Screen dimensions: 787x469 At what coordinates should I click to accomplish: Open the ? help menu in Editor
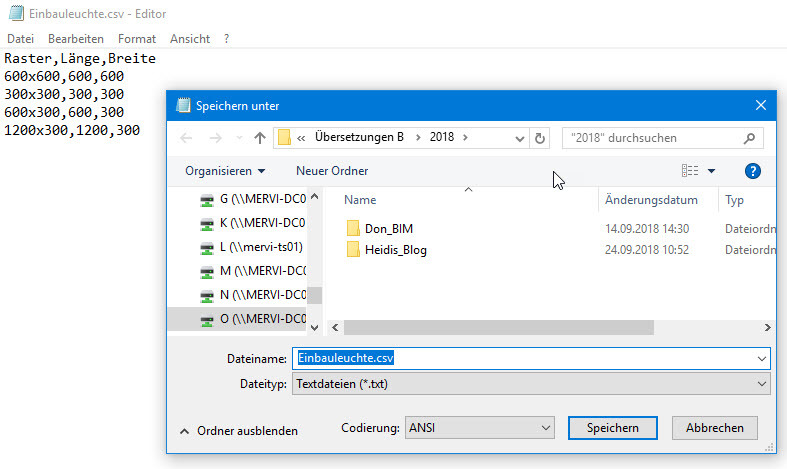(x=226, y=39)
